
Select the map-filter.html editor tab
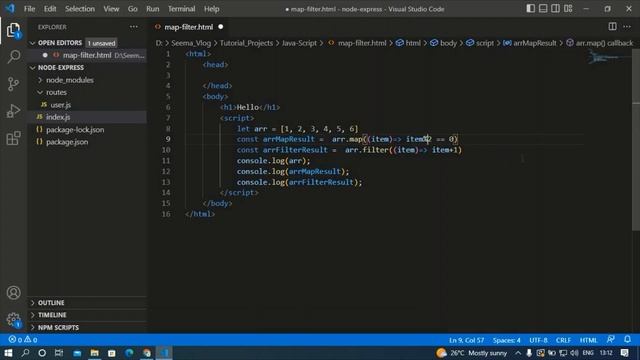click(x=189, y=27)
